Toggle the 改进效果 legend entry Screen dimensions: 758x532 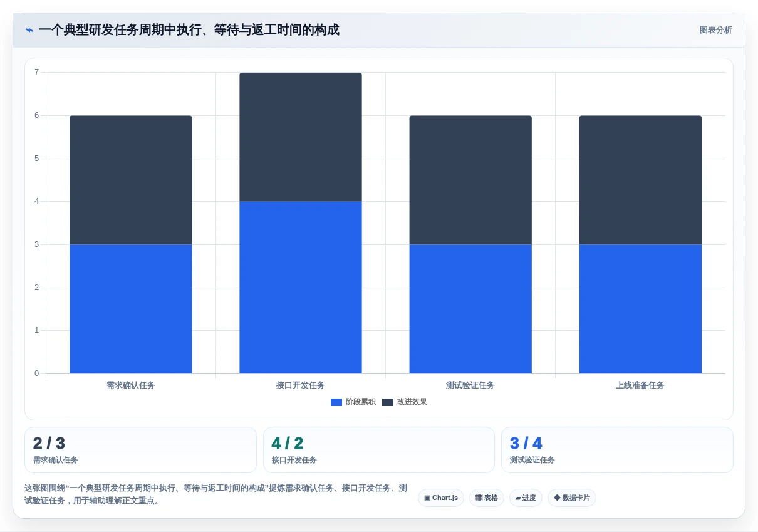click(x=405, y=402)
